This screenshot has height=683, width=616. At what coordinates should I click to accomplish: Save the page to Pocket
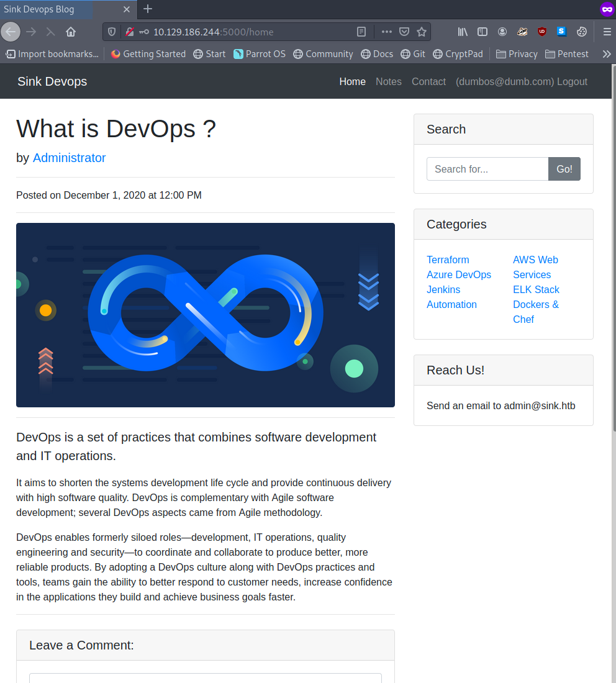(404, 32)
